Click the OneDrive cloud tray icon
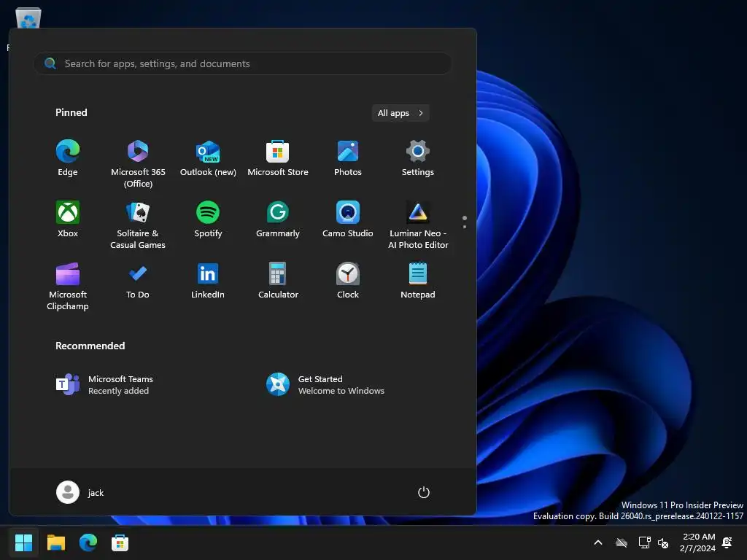This screenshot has height=560, width=747. pyautogui.click(x=622, y=542)
